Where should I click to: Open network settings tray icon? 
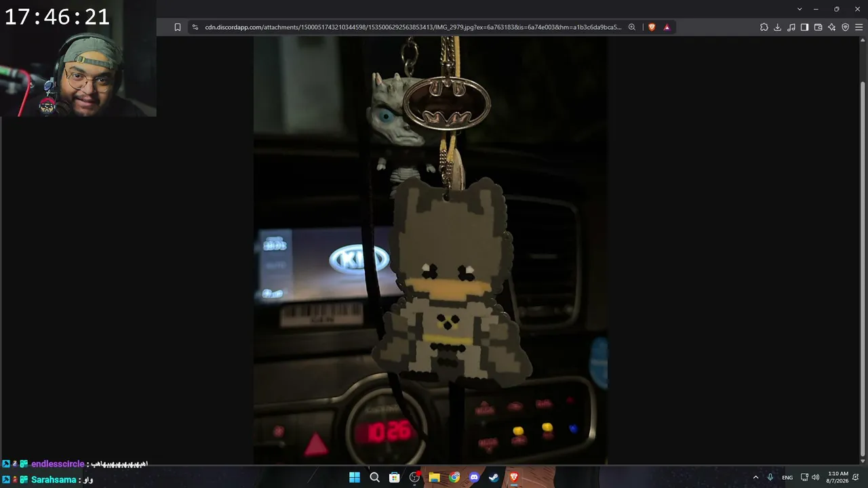point(804,477)
